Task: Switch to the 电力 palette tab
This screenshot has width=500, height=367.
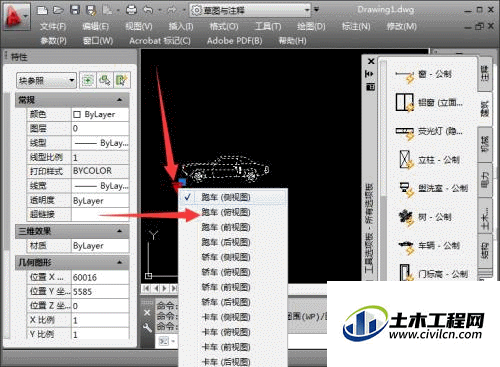Action: tap(485, 179)
